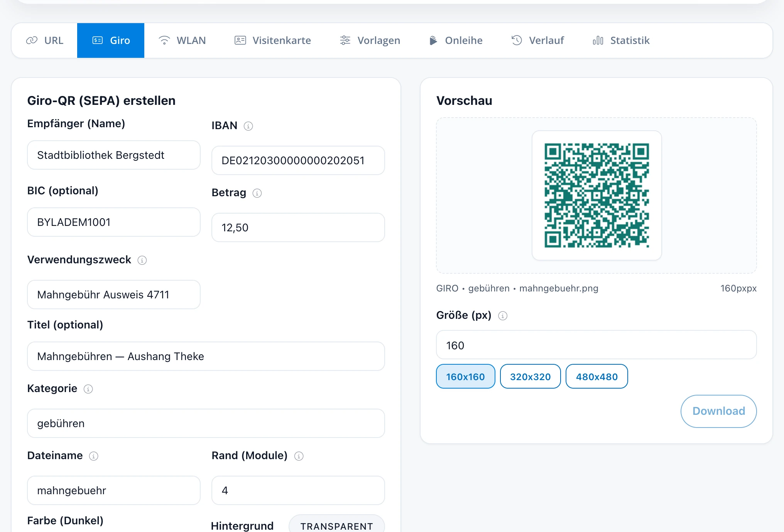Edit the Verwendungszweck field
The image size is (784, 532).
tap(114, 295)
